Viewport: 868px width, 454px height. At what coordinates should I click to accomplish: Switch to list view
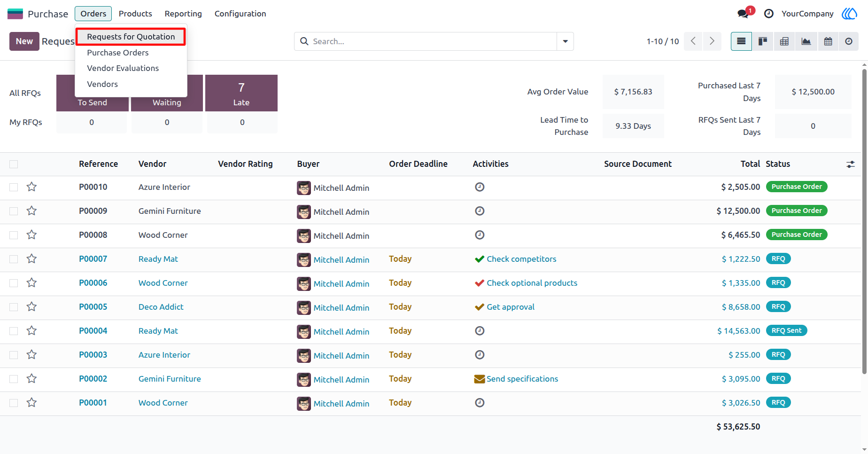point(741,41)
